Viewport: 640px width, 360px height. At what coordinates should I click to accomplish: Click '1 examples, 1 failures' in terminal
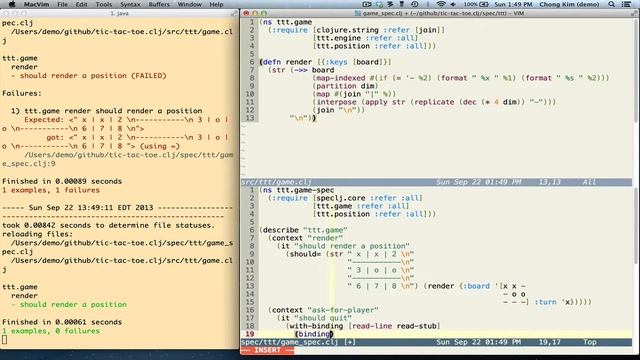coord(51,190)
